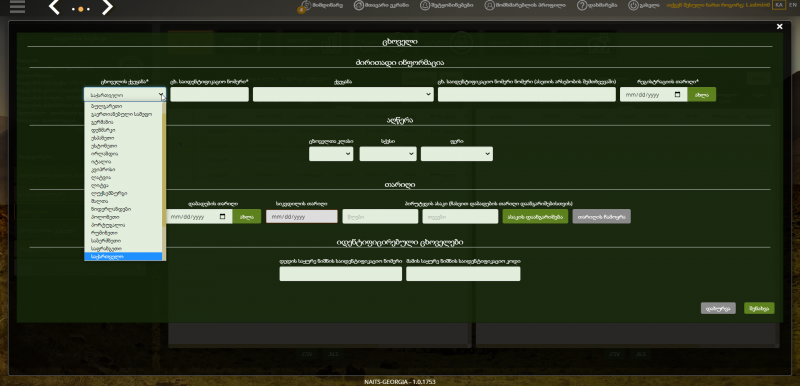Select კვიპროსი from country list
800x386 pixels.
tap(123, 169)
